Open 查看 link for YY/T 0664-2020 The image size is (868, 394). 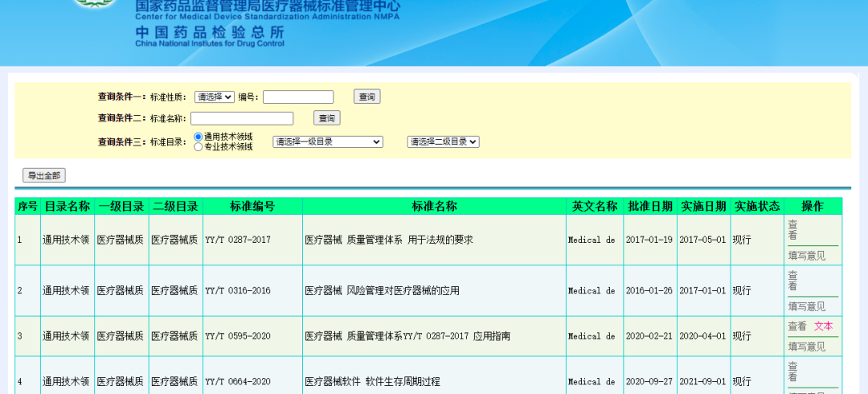pyautogui.click(x=792, y=371)
